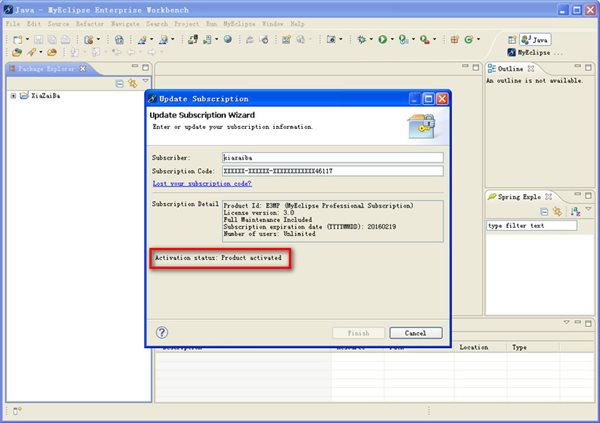The height and width of the screenshot is (423, 600).
Task: Click the New file wizard toolbar icon
Action: [x=18, y=39]
